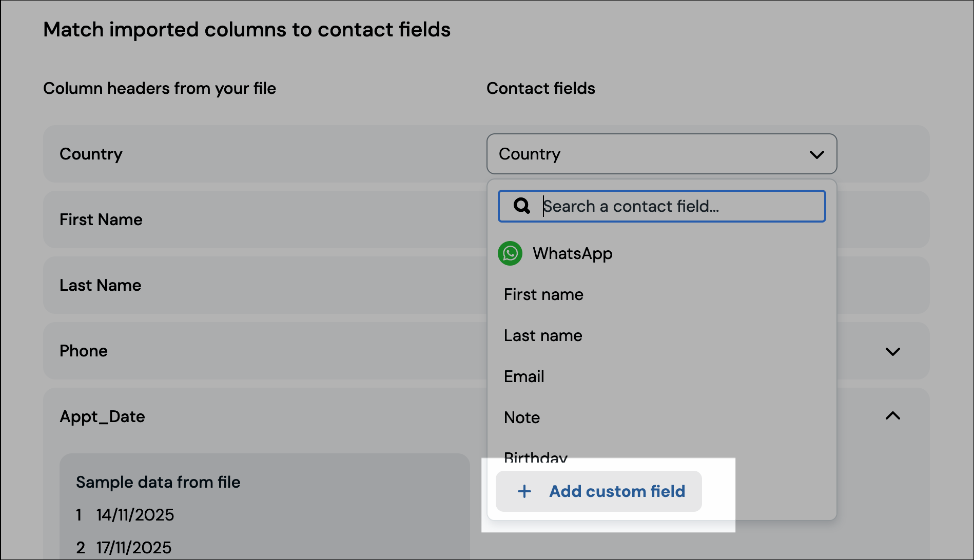Click the plus icon next to Add custom field
Screen dimensions: 974x560
[523, 491]
